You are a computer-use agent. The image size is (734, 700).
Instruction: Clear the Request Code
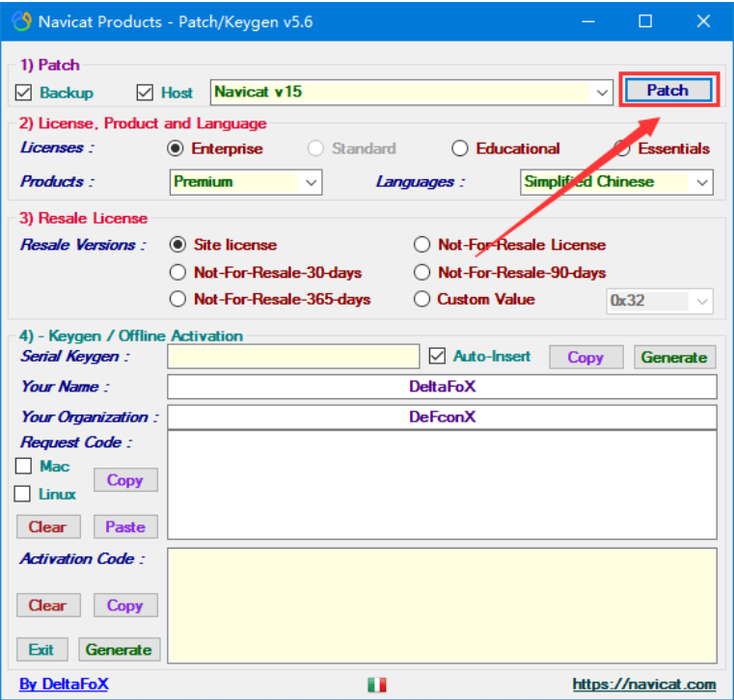(48, 526)
